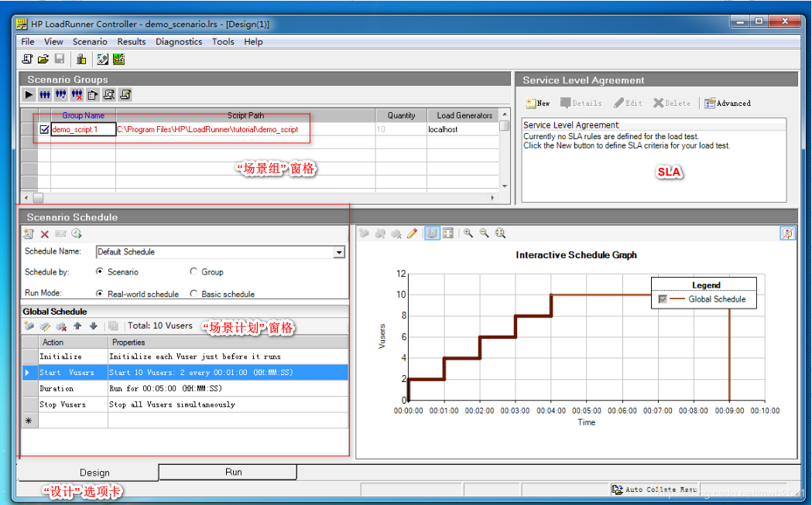
Task: Select the Group radio button for Schedule by
Action: click(194, 271)
